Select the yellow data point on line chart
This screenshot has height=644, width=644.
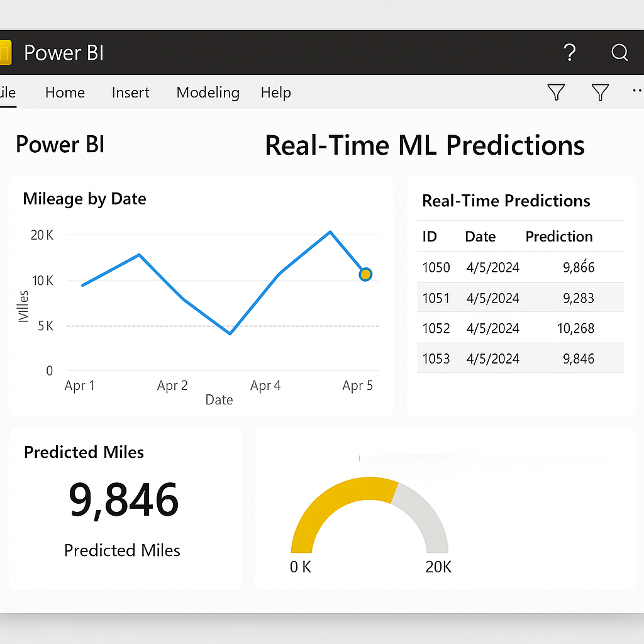coord(365,274)
